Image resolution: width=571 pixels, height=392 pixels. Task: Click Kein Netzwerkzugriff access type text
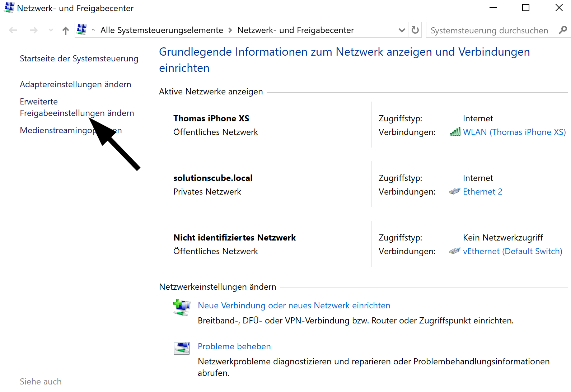503,238
